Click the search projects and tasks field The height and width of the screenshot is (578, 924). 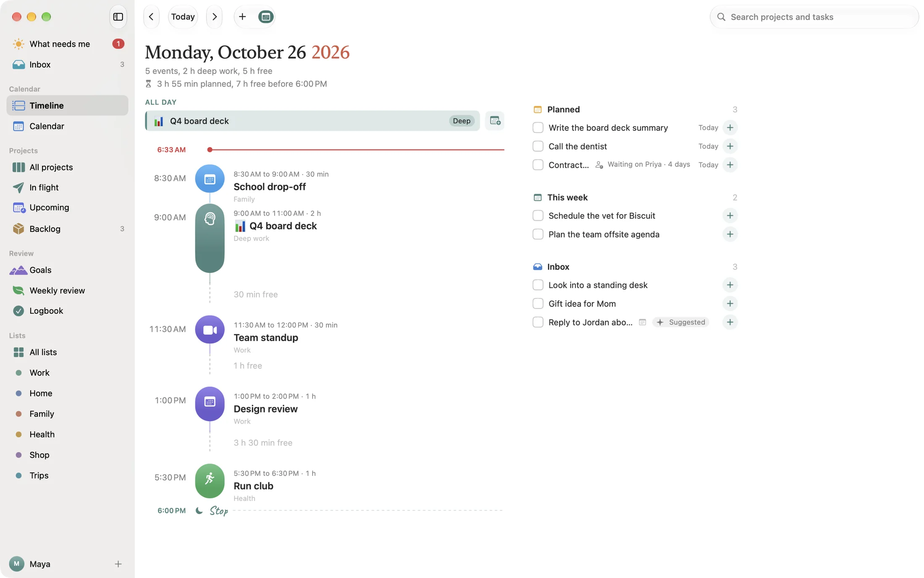click(814, 17)
